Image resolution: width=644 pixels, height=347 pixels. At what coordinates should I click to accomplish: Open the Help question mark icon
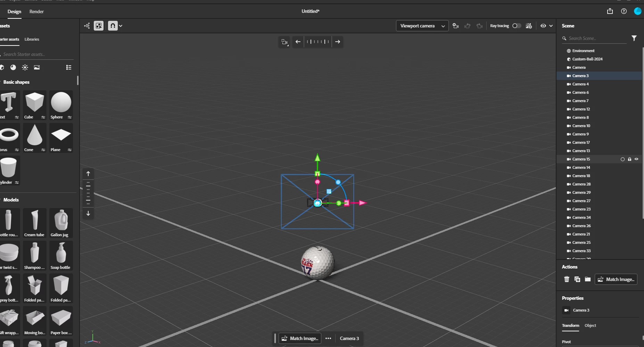point(624,11)
